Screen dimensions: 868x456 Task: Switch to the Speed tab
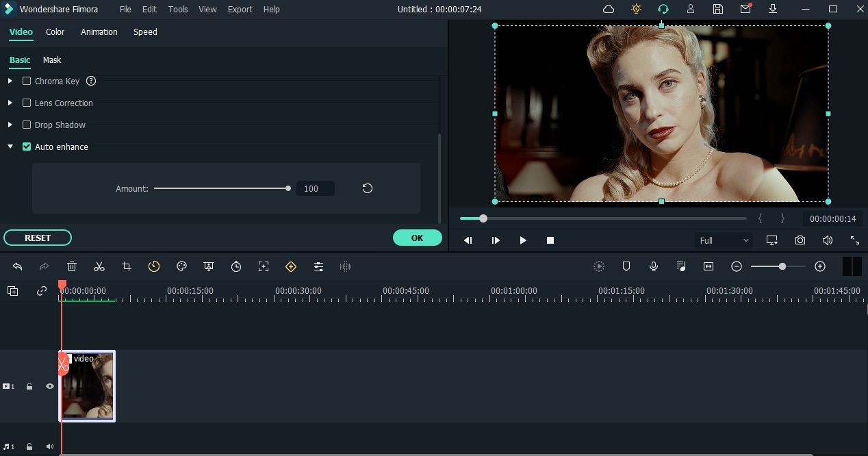(145, 31)
